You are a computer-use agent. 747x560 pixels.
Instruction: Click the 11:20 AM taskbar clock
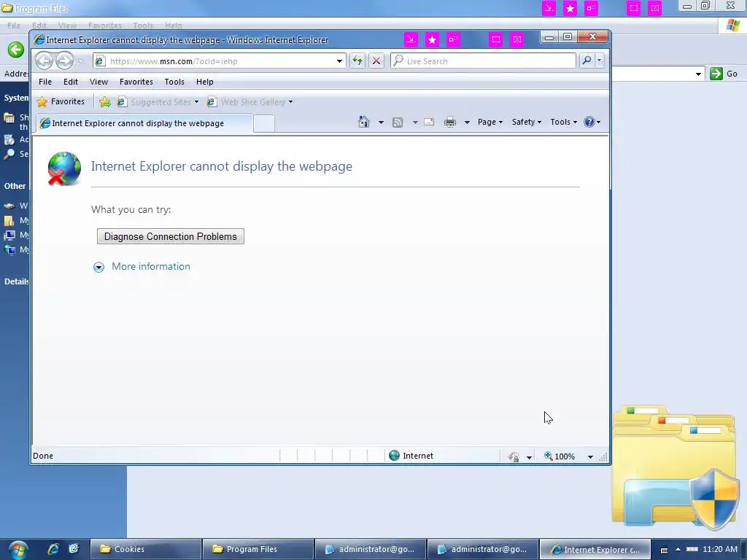[x=720, y=549]
